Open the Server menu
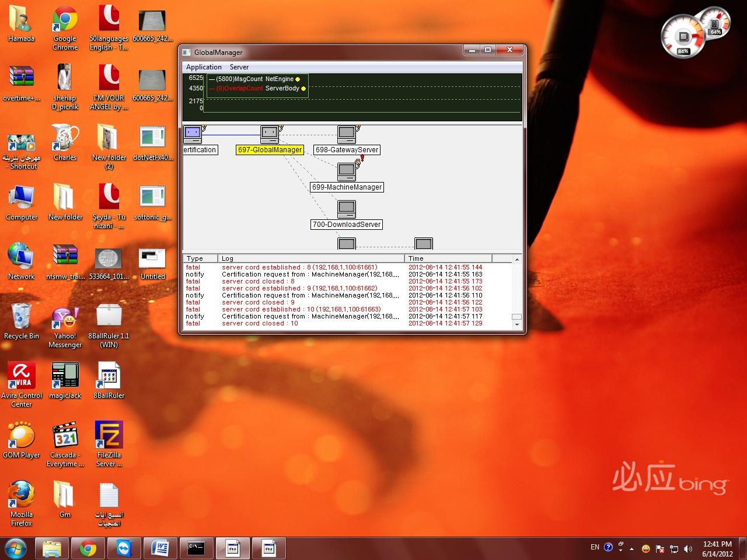747x560 pixels. click(x=239, y=67)
